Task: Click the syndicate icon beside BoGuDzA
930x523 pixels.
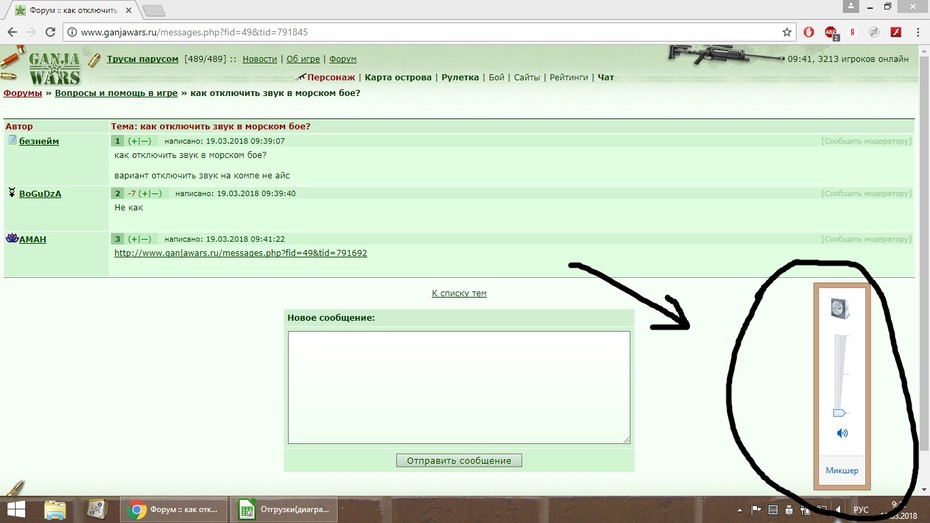Action: (11, 193)
